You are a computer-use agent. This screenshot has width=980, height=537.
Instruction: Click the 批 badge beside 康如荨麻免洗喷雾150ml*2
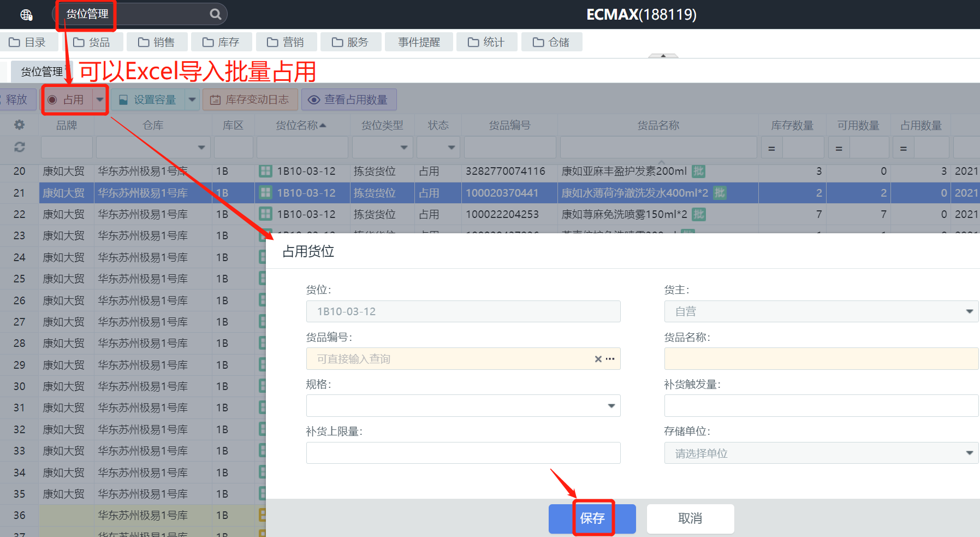[699, 214]
